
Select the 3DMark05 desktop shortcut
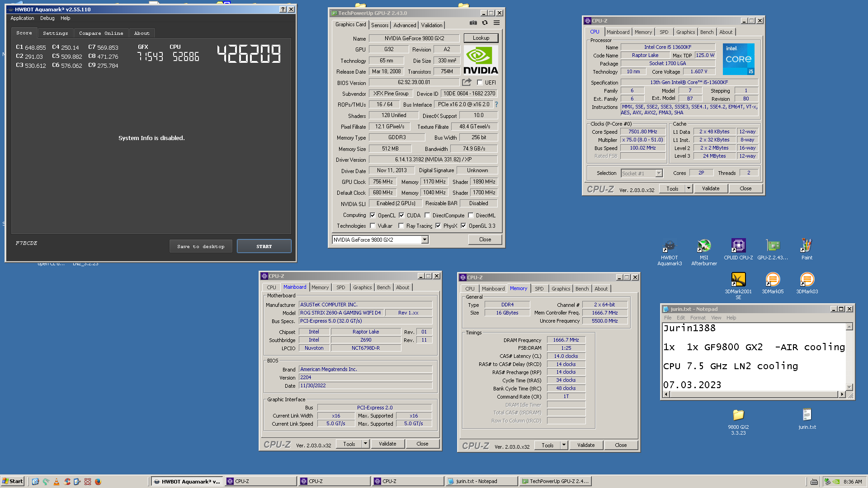point(773,283)
